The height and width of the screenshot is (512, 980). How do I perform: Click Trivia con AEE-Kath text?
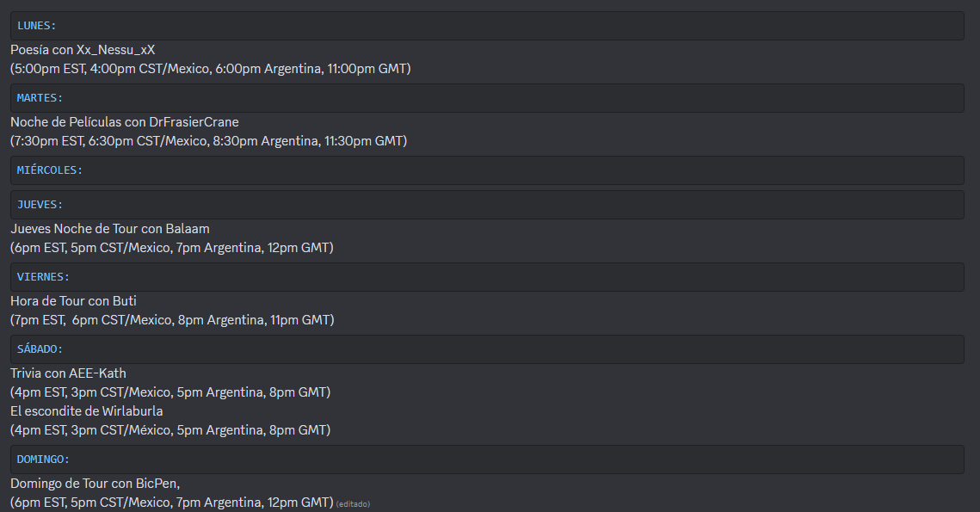(68, 373)
